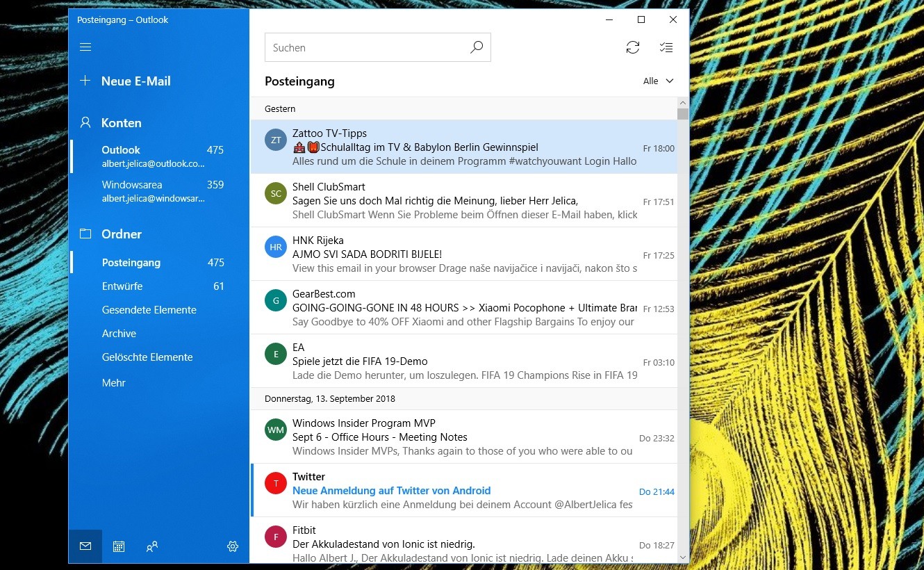Click the scrollbar down arrow
The height and width of the screenshot is (570, 924).
(683, 557)
